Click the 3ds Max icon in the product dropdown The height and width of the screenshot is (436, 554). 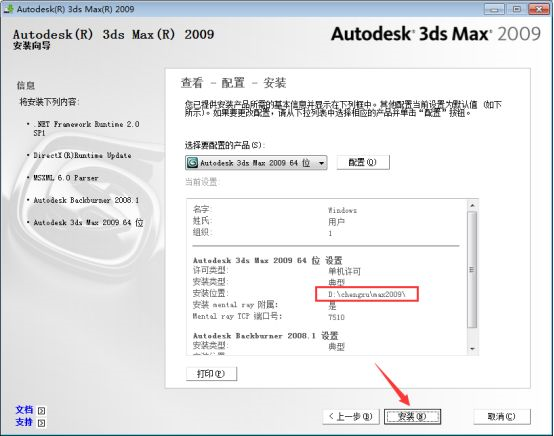pos(192,163)
